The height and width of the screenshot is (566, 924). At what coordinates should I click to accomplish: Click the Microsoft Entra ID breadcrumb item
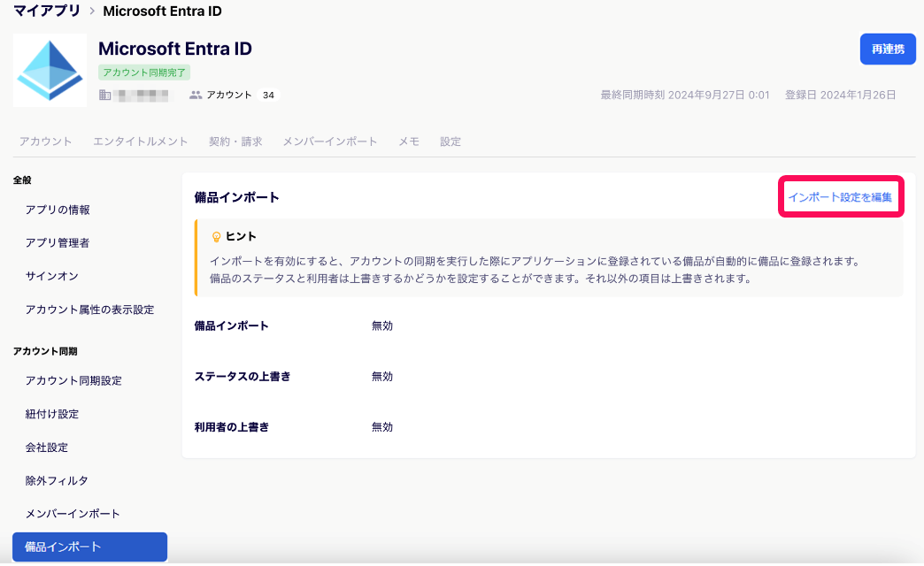[162, 11]
